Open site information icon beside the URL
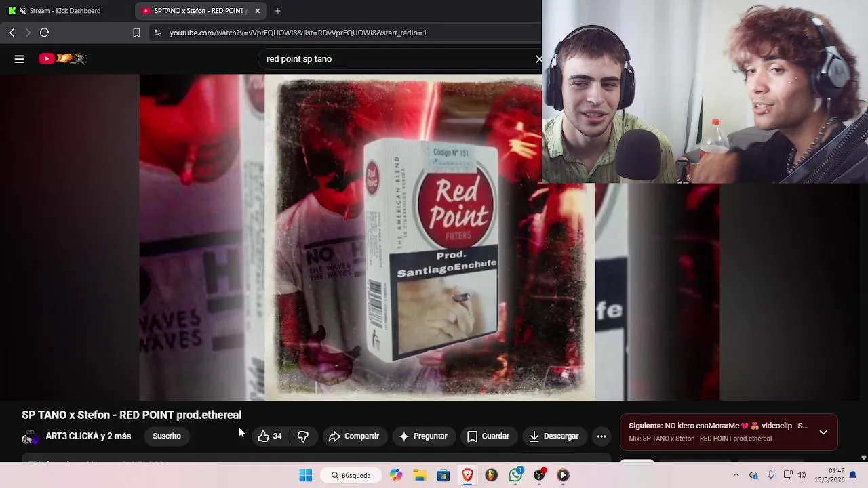Image resolution: width=868 pixels, height=488 pixels. 157,33
